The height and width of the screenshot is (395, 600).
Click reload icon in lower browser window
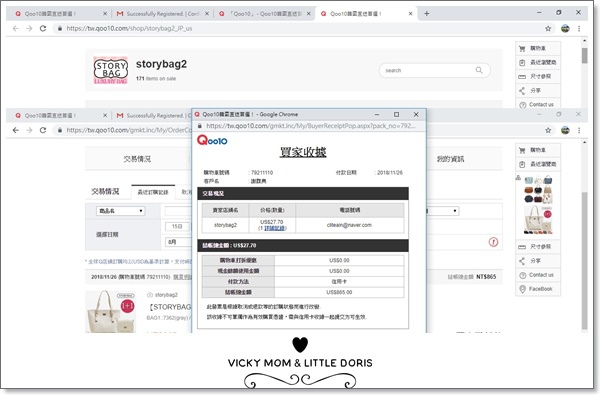tap(43, 130)
